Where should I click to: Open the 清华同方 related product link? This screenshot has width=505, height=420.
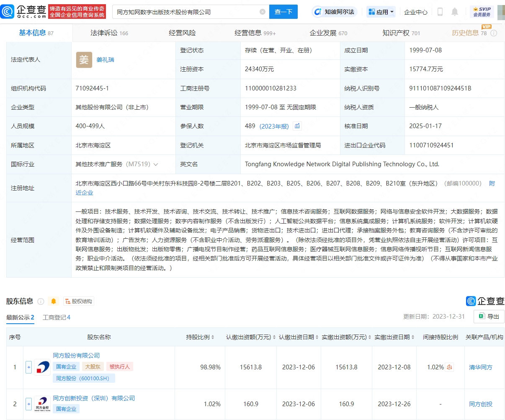tap(481, 367)
